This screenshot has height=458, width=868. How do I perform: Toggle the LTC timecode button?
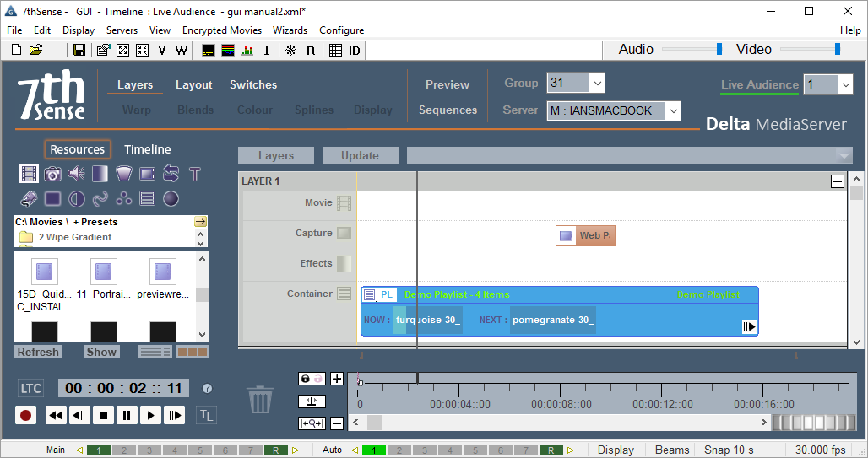tap(30, 388)
